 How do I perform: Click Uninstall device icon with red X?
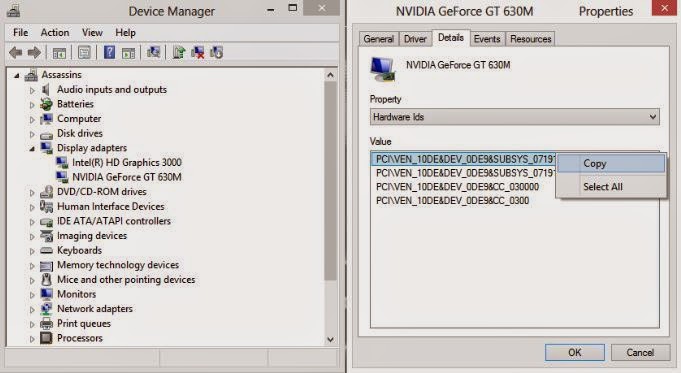[198, 53]
